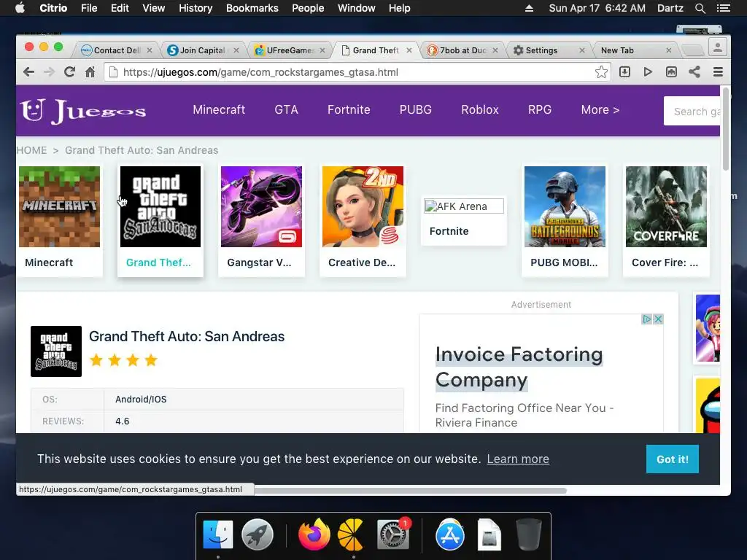Open the Apple menu

click(x=20, y=8)
